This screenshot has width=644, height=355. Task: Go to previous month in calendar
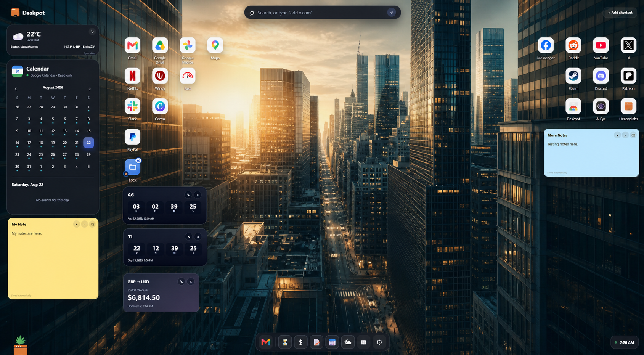pos(16,89)
